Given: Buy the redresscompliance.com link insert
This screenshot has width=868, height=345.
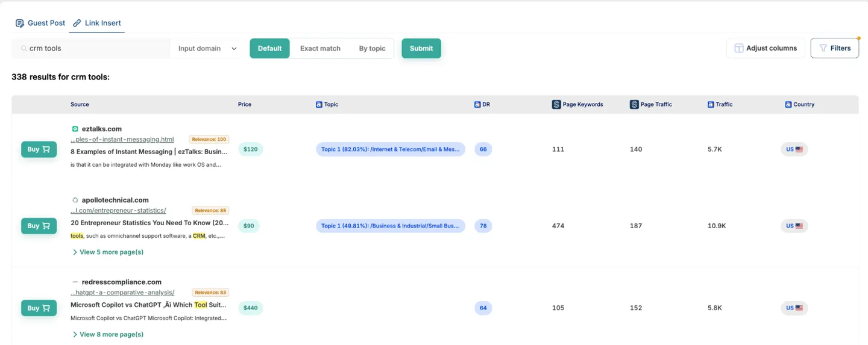Looking at the screenshot, I should pyautogui.click(x=39, y=308).
